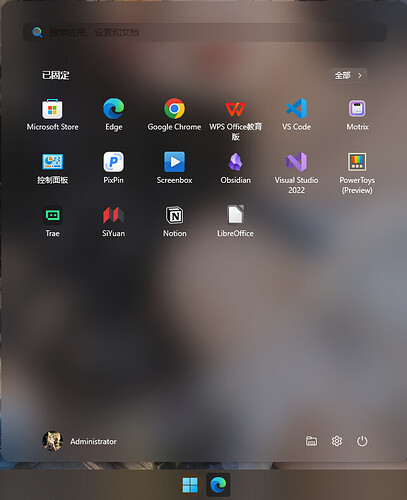Launch Google Chrome
The image size is (407, 500).
pos(174,115)
